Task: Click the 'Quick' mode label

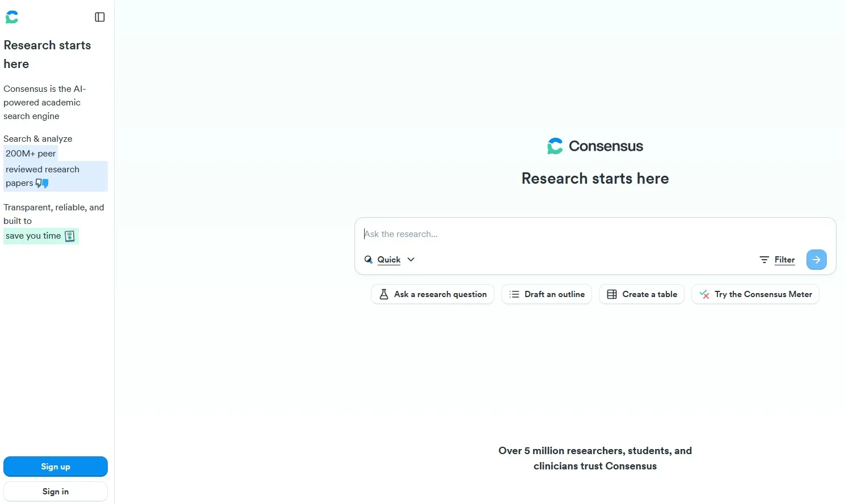Action: [x=389, y=260]
